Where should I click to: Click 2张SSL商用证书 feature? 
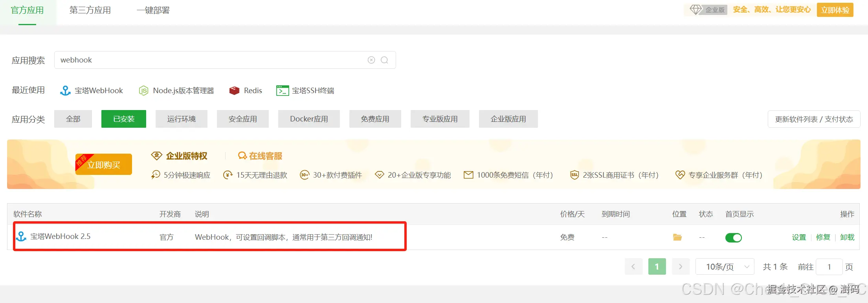pyautogui.click(x=615, y=175)
